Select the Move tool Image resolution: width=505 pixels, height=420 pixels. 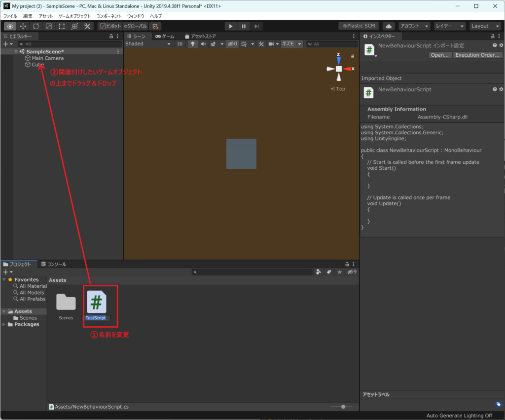23,26
